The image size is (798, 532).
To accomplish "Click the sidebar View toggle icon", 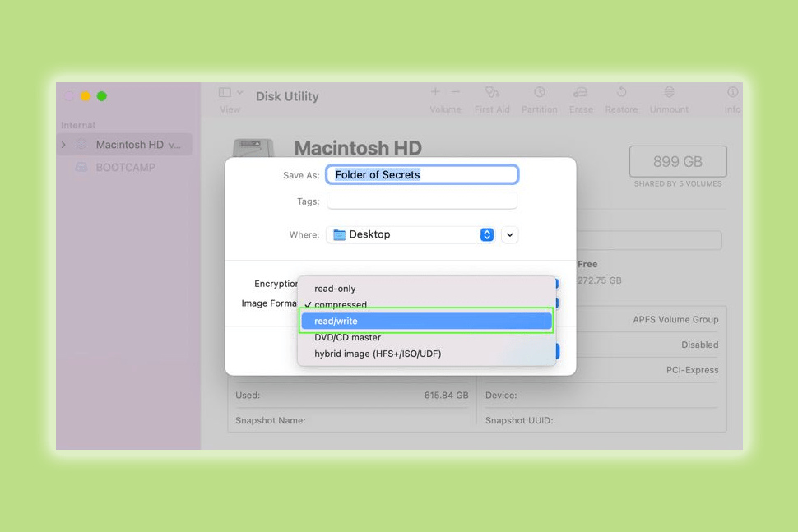I will pos(225,92).
